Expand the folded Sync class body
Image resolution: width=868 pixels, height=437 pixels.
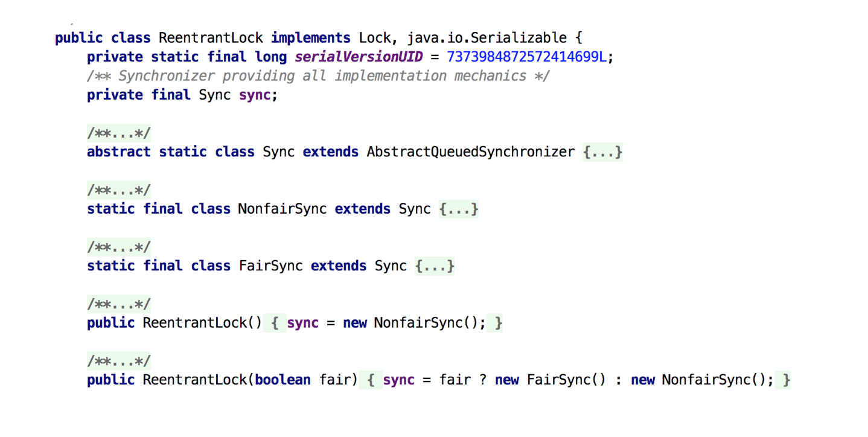tap(602, 152)
